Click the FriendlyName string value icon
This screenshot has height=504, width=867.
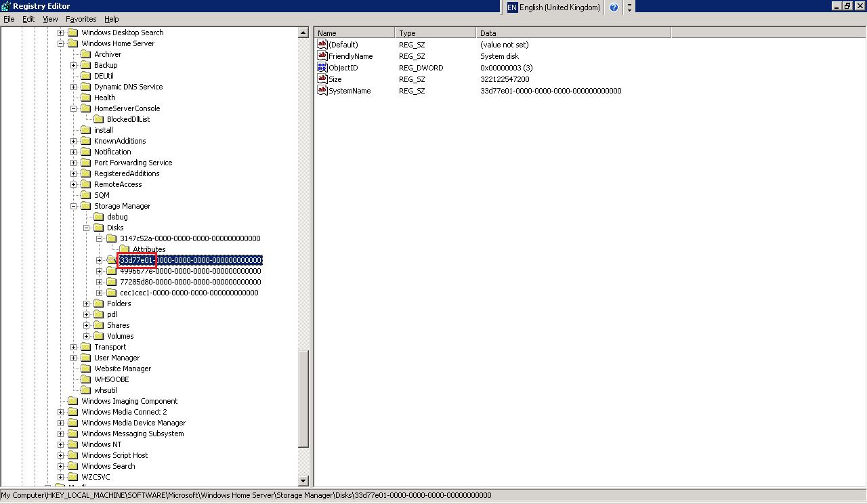(x=322, y=56)
